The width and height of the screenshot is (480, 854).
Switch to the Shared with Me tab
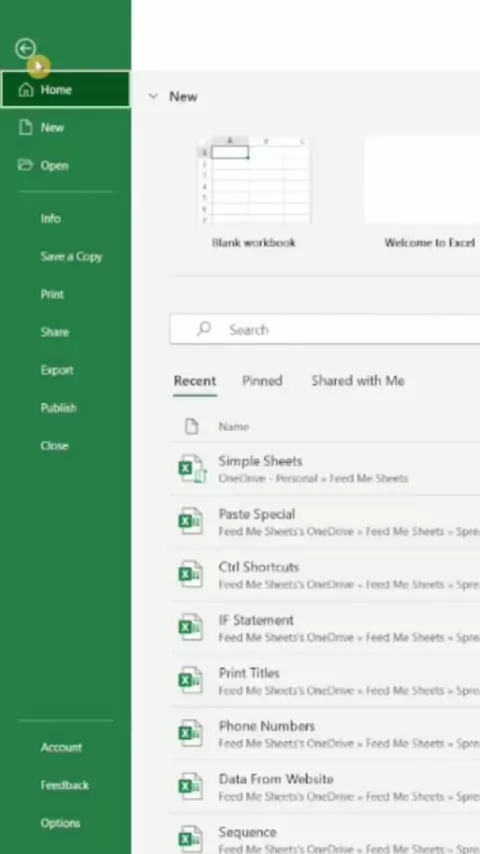point(357,381)
